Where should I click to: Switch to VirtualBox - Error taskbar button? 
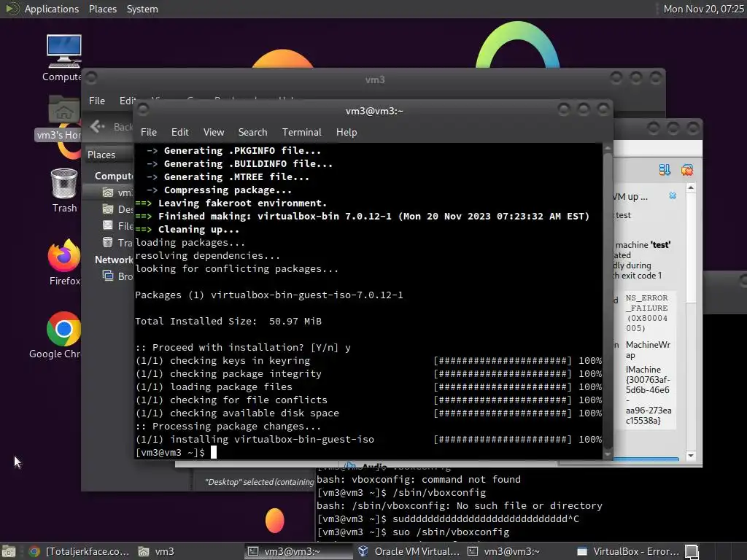628,551
